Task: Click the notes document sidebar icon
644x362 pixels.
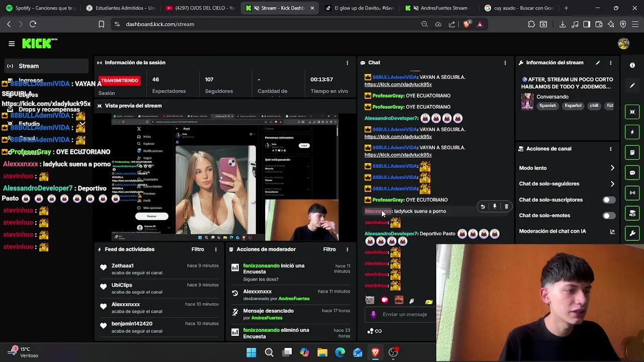Action: pos(632,152)
